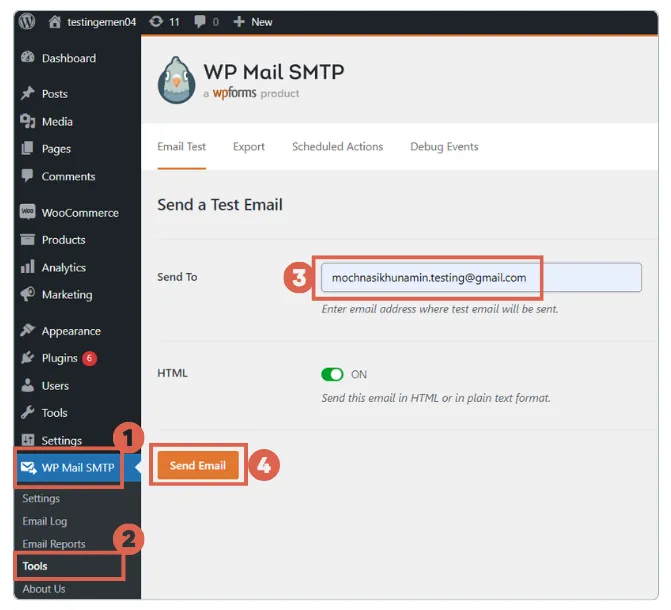Click the Pages icon in sidebar

(x=27, y=148)
